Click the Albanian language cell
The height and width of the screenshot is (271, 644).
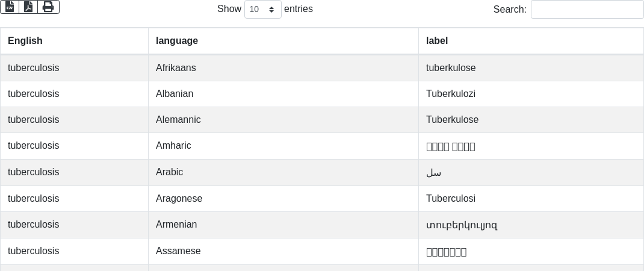click(x=175, y=94)
